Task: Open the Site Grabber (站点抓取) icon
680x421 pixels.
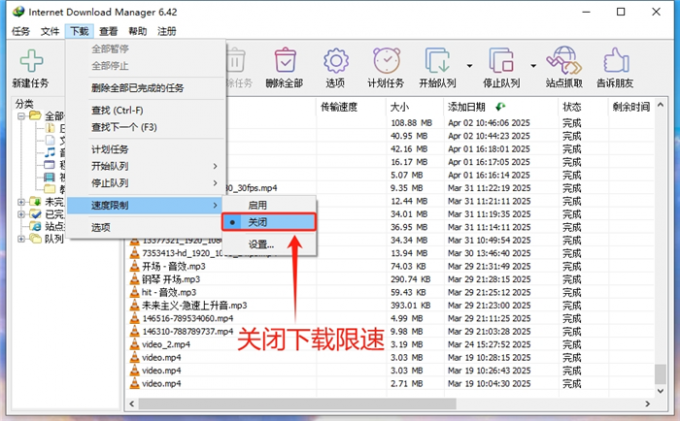Action: pos(564,60)
